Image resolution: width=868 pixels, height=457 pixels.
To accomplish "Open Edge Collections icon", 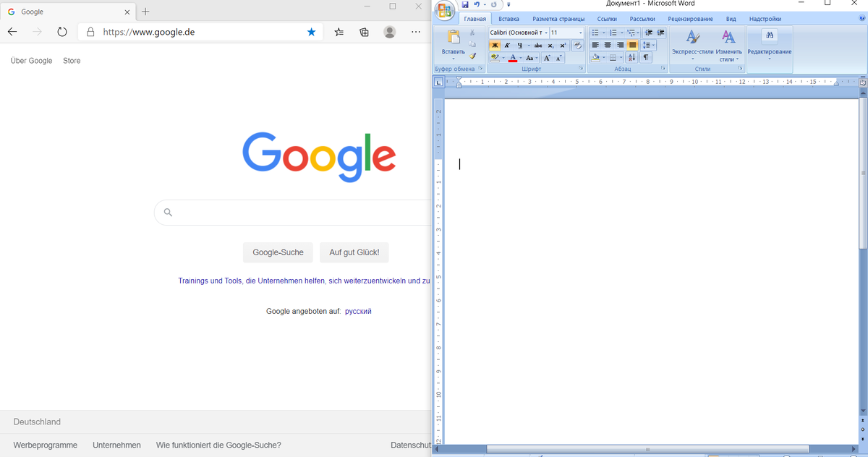I will coord(365,32).
